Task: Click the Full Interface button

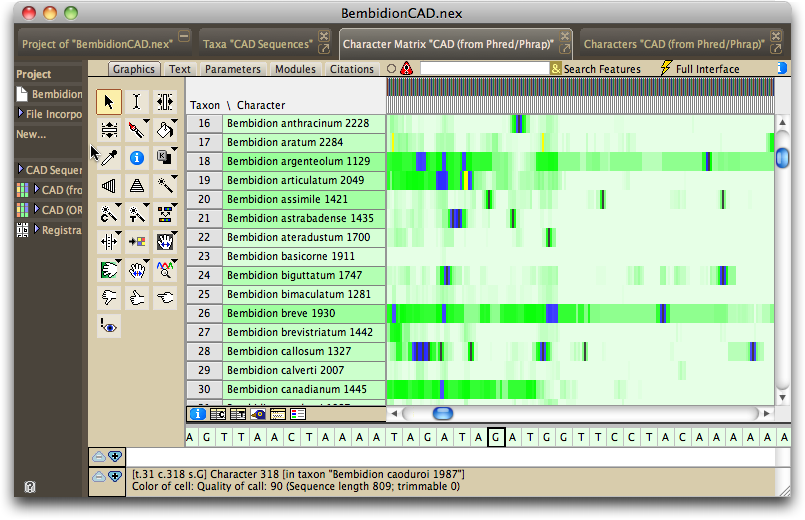Action: click(701, 69)
